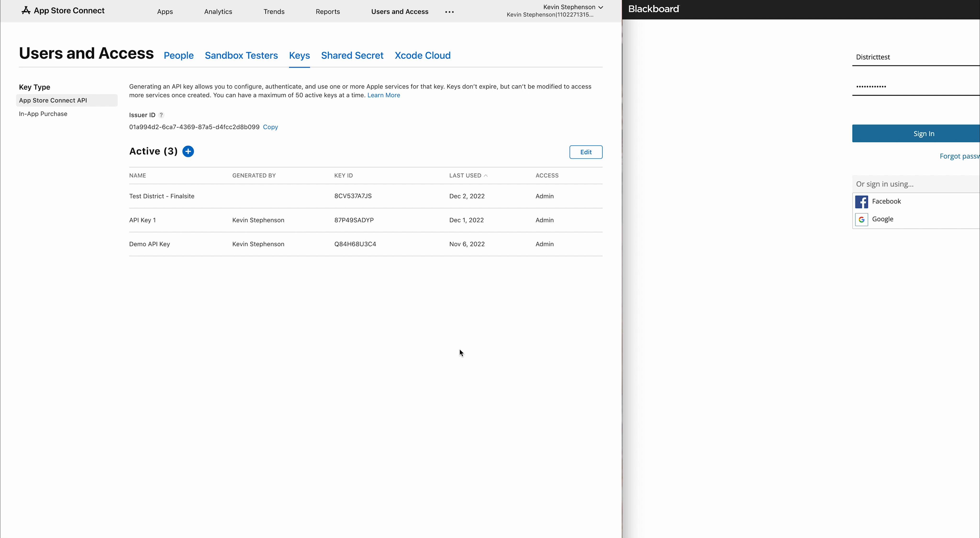Switch to the People tab
The width and height of the screenshot is (980, 538).
pos(178,55)
